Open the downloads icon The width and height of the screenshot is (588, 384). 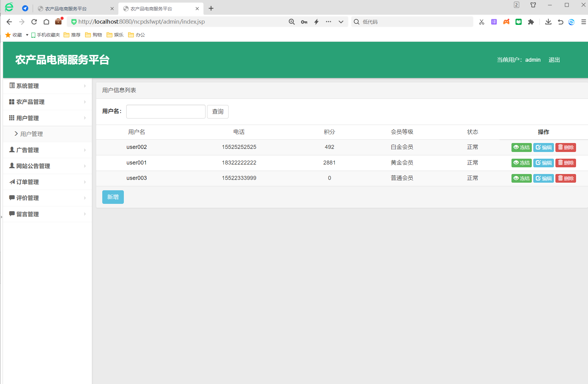point(548,22)
